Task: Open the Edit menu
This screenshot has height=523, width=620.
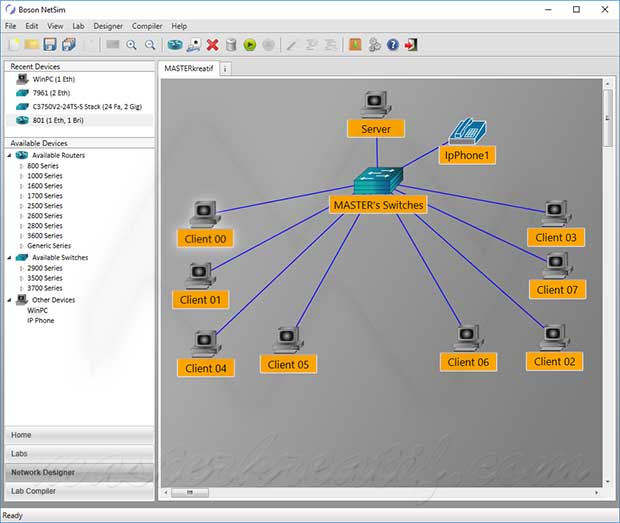Action: (32, 26)
